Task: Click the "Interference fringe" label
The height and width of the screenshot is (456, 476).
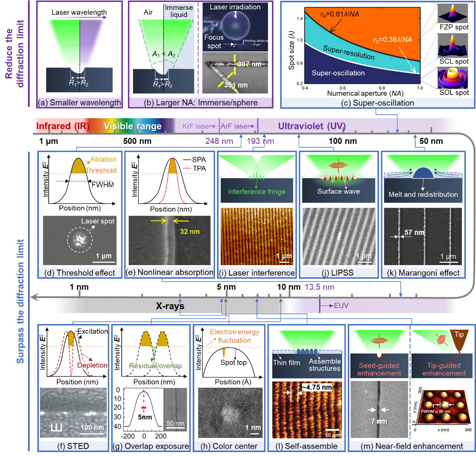Action: (x=257, y=192)
